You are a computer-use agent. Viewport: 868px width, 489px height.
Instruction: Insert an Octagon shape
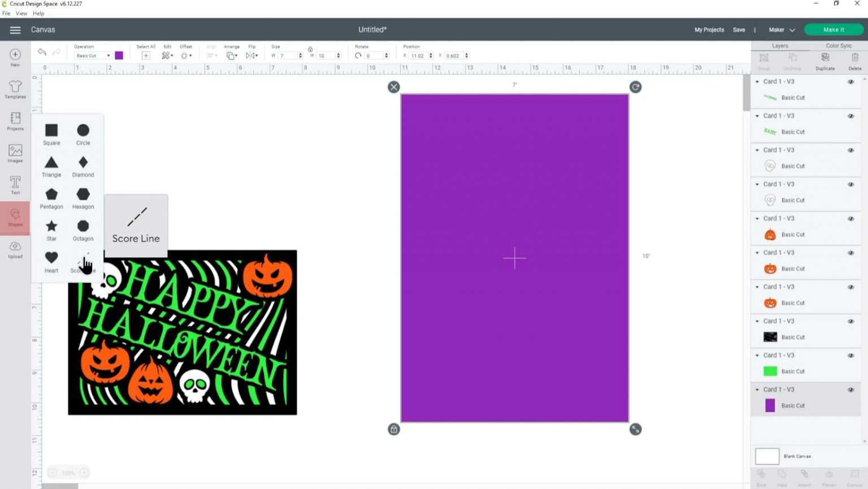(83, 231)
